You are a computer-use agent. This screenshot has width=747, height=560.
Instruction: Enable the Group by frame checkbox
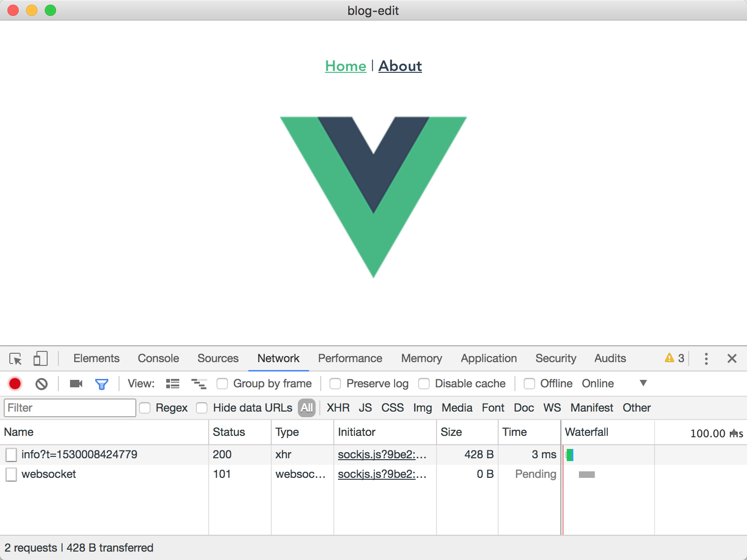pyautogui.click(x=222, y=384)
